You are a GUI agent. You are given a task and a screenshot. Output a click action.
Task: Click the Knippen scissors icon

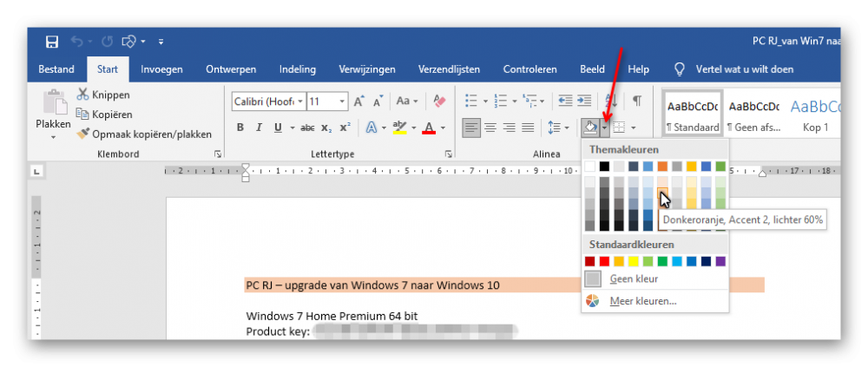[x=83, y=94]
